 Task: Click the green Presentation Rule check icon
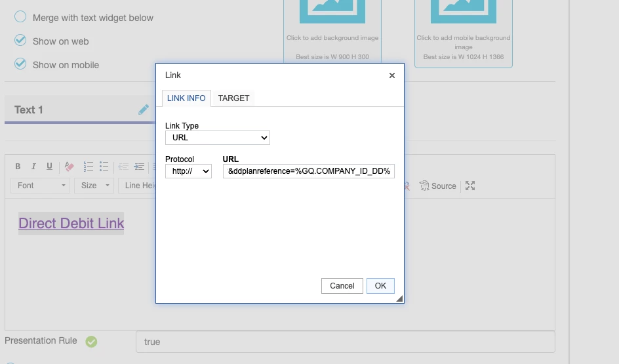pyautogui.click(x=91, y=342)
